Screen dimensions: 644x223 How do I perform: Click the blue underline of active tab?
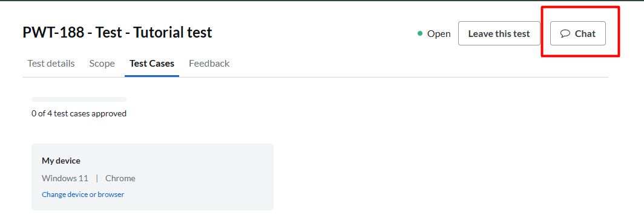click(151, 76)
